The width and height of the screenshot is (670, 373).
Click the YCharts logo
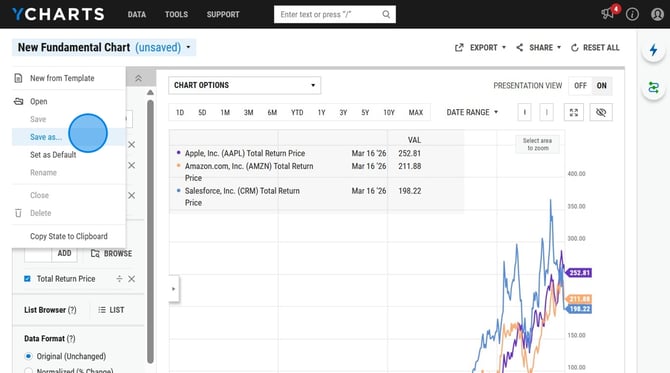[58, 14]
